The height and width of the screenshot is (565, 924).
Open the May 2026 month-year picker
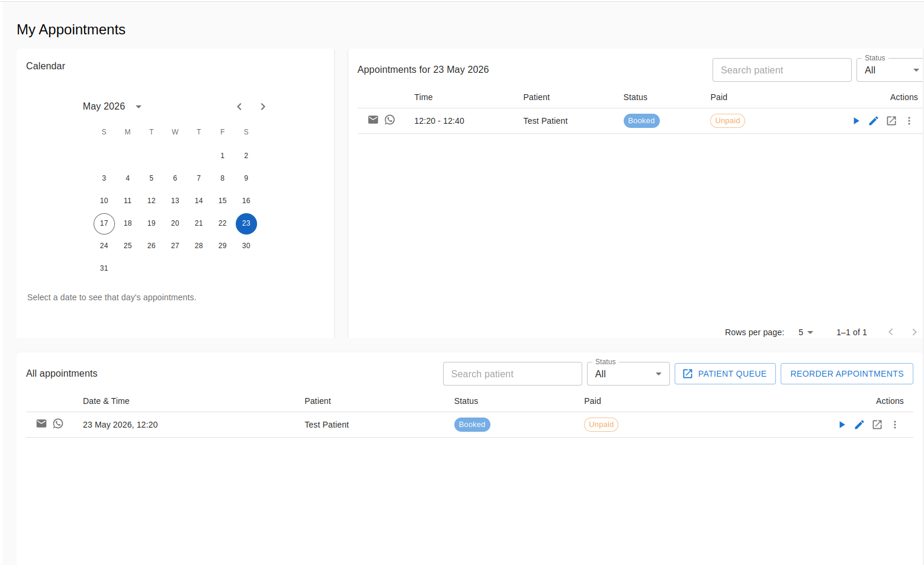[x=113, y=107]
